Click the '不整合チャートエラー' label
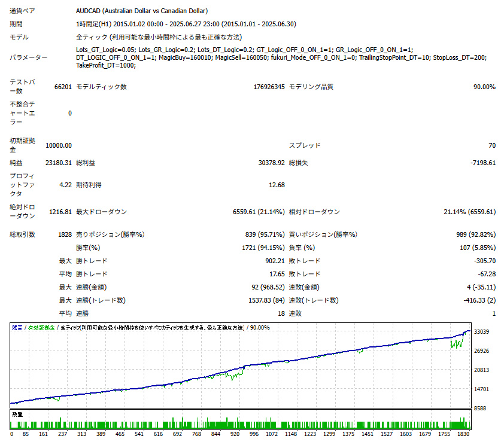Image resolution: width=504 pixels, height=442 pixels. 22,113
